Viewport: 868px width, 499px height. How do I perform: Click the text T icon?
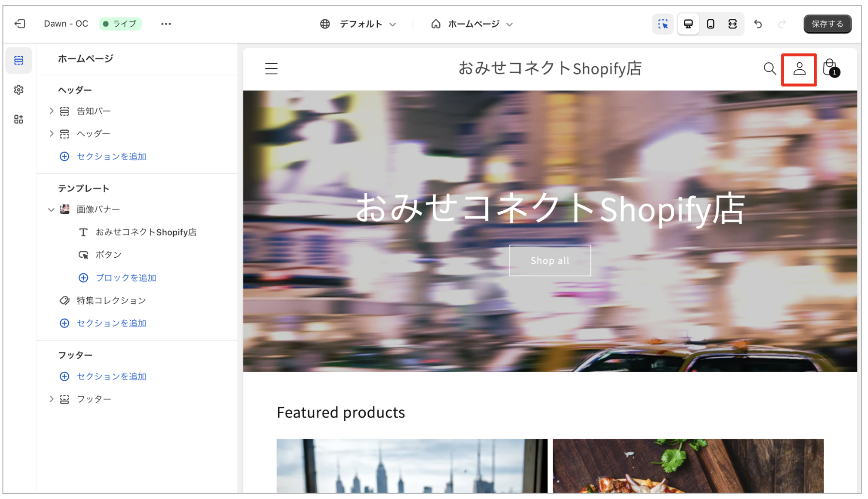tap(83, 233)
